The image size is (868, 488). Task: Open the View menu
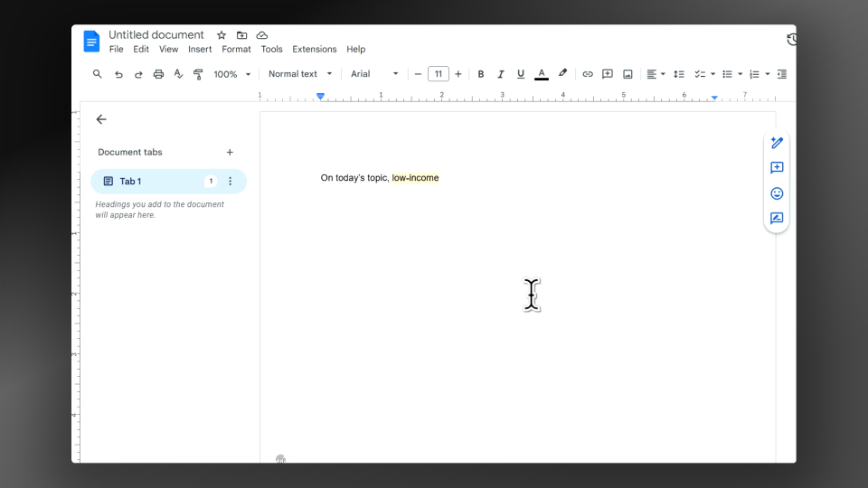click(168, 49)
